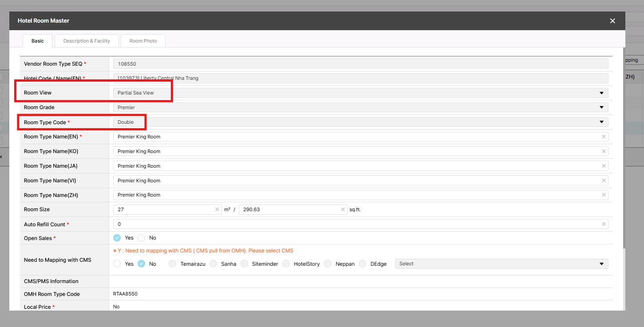The width and height of the screenshot is (644, 327).
Task: Clear the Room Type Name(EN) field
Action: click(604, 137)
